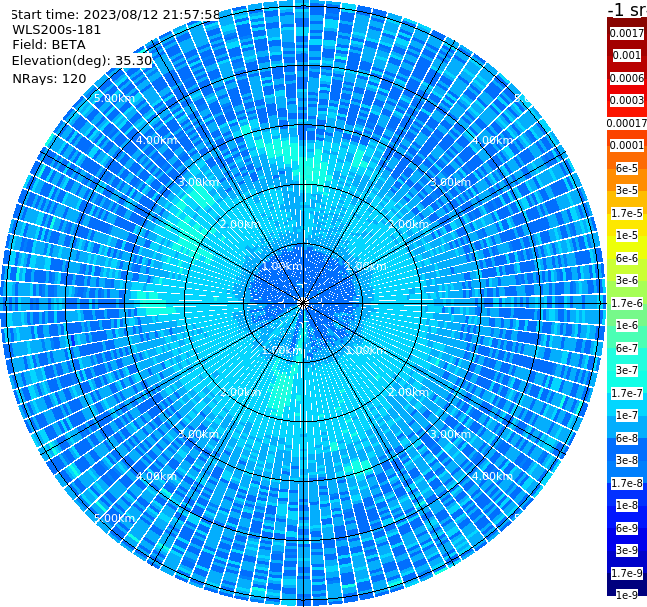The image size is (647, 607).
Task: Pick the 1e-6 colorbar value
Action: (x=627, y=325)
